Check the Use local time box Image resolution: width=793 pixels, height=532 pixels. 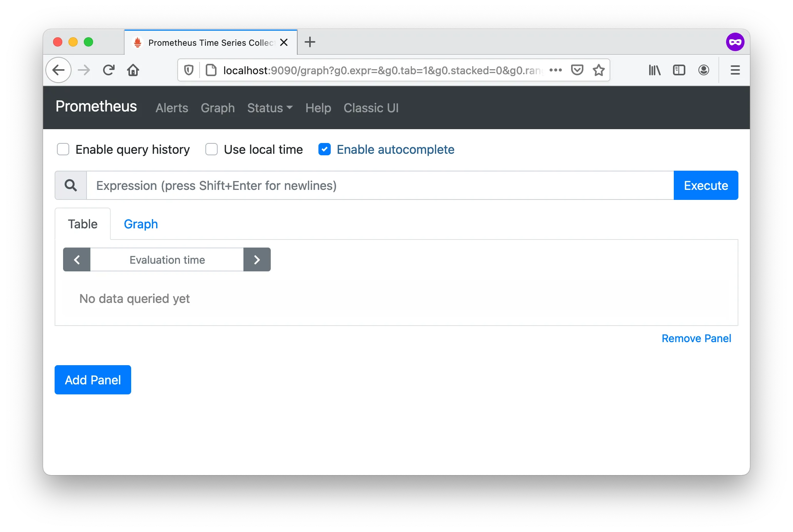[x=212, y=149]
